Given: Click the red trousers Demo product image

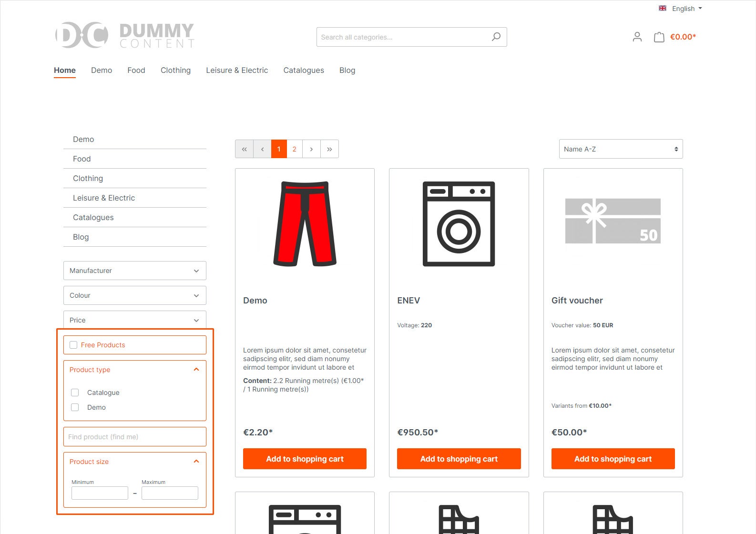Looking at the screenshot, I should coord(305,224).
